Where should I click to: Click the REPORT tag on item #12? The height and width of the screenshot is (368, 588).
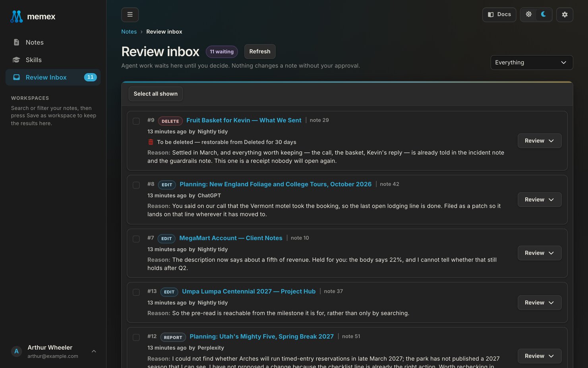click(x=173, y=337)
